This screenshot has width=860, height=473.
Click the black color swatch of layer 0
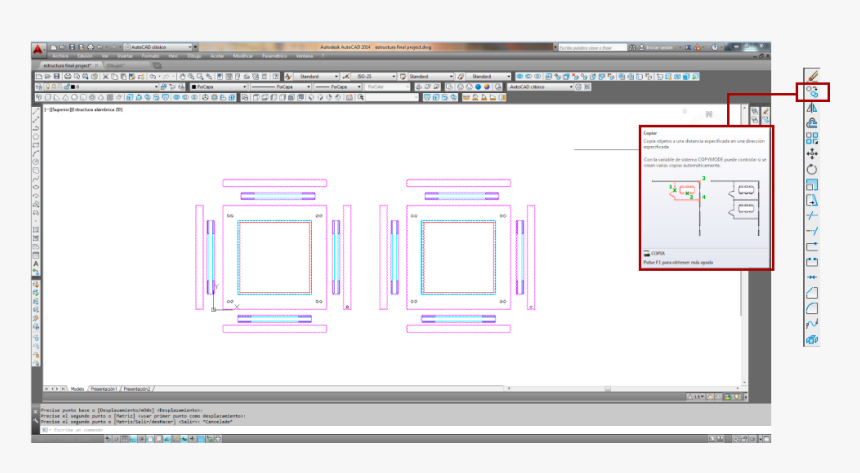coord(73,87)
